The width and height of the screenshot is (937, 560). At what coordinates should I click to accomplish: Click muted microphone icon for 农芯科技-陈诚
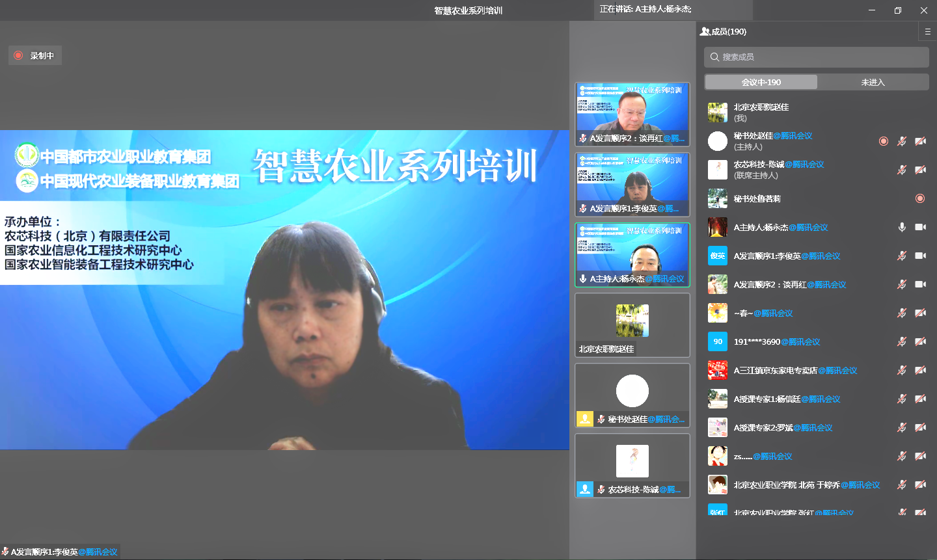tap(902, 170)
